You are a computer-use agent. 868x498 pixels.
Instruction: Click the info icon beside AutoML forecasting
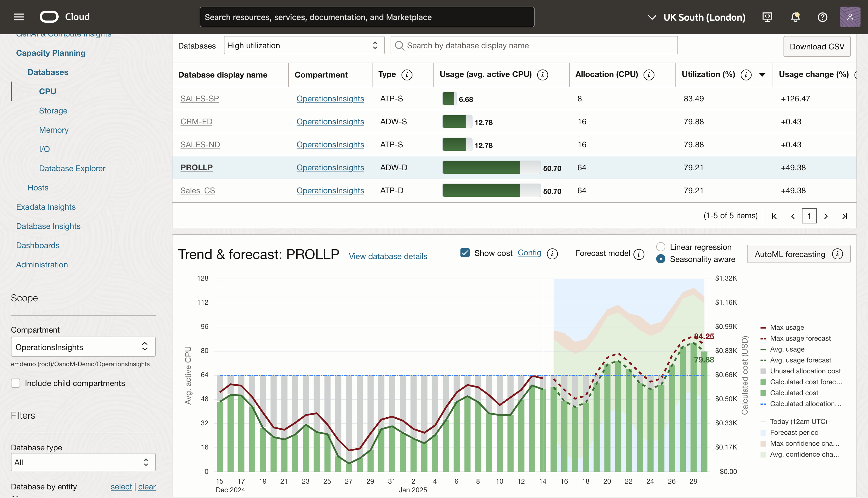(838, 254)
